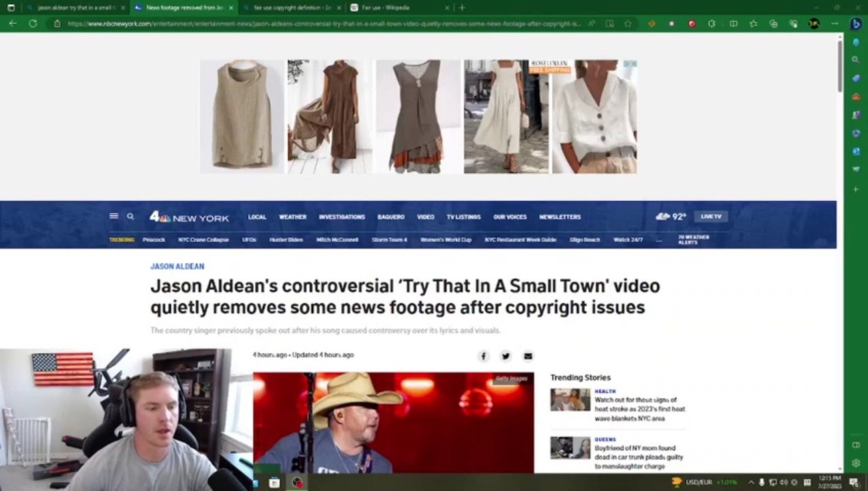Open the USD/EUR taskbar widget
This screenshot has height=491, width=868.
pos(704,482)
